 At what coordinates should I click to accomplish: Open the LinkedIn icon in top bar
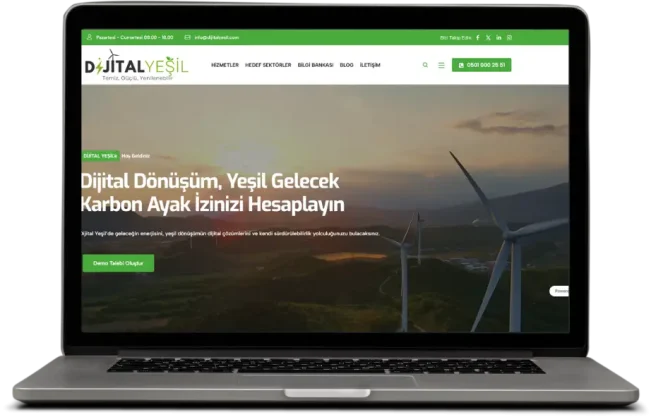(x=499, y=37)
